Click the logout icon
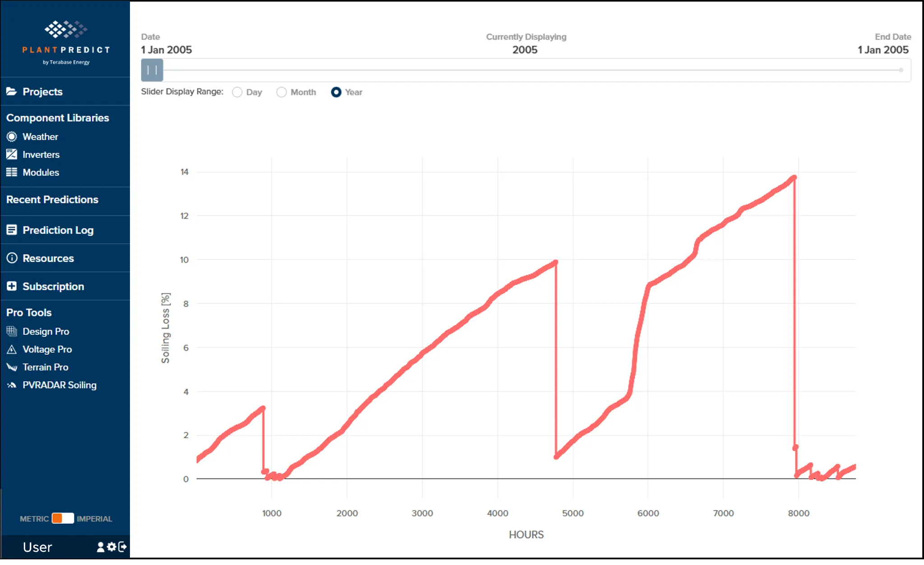This screenshot has width=924, height=565. tap(122, 547)
